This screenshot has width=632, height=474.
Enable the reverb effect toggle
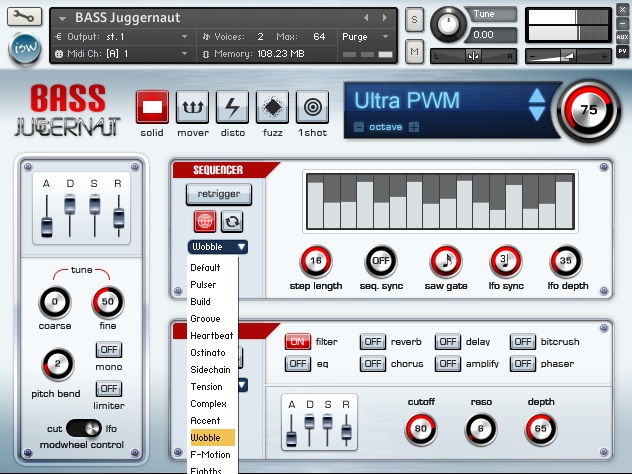373,342
